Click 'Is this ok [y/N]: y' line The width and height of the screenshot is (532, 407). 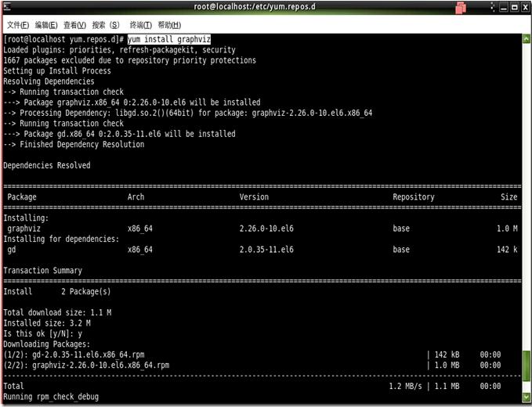(43, 333)
